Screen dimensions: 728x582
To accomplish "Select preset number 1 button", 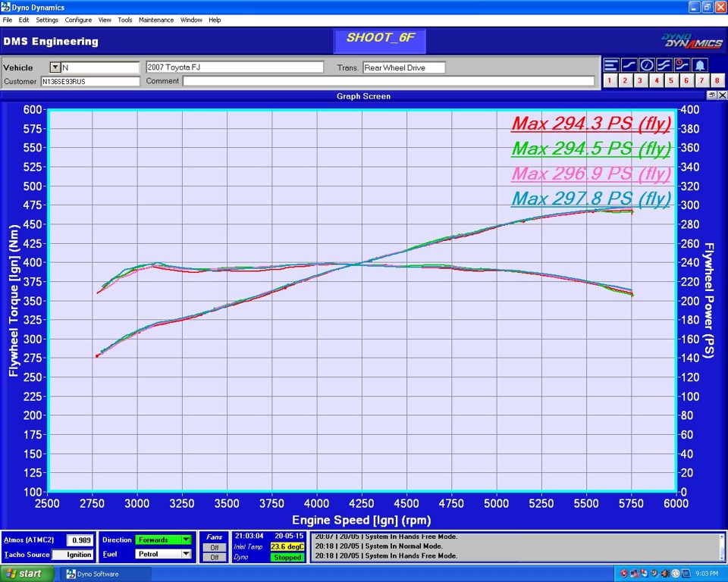I will (610, 80).
